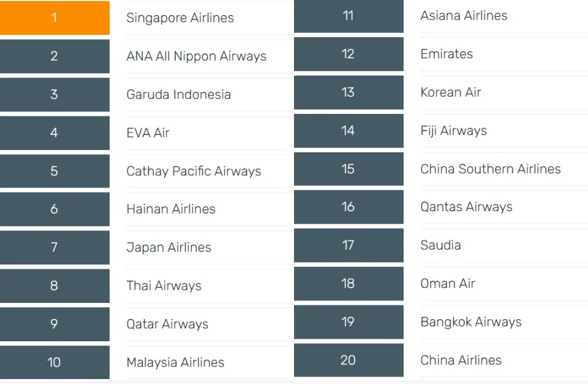Click the orange number 1 rank box
This screenshot has height=384, width=588.
54,18
